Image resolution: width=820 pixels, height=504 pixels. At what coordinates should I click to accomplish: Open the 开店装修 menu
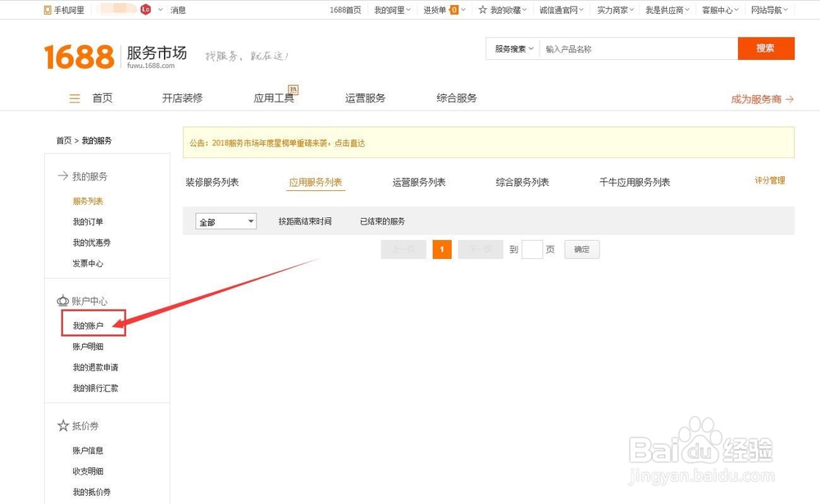(182, 98)
